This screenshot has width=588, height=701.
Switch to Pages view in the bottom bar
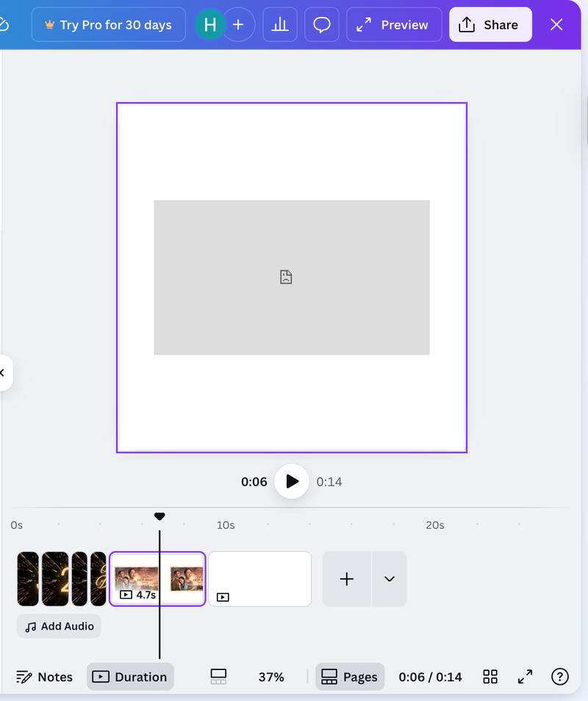(350, 677)
